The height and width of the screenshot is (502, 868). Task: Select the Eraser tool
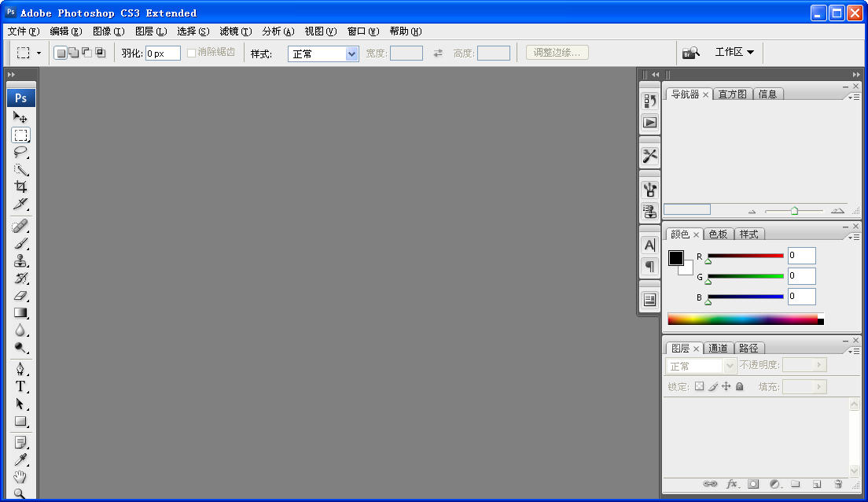(20, 296)
